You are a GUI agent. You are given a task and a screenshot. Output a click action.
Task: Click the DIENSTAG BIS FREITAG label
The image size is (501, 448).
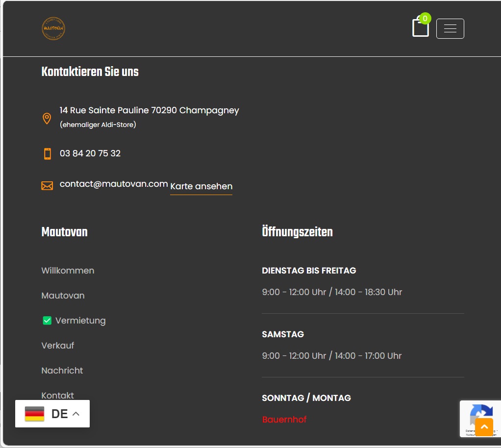pos(309,271)
